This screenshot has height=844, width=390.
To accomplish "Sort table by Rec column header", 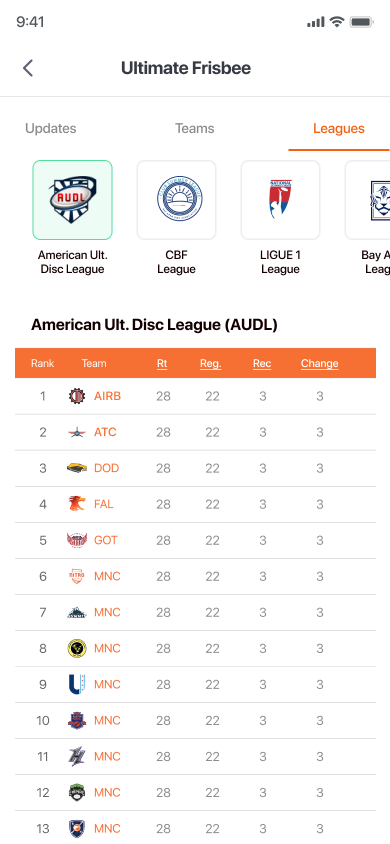I will [262, 363].
